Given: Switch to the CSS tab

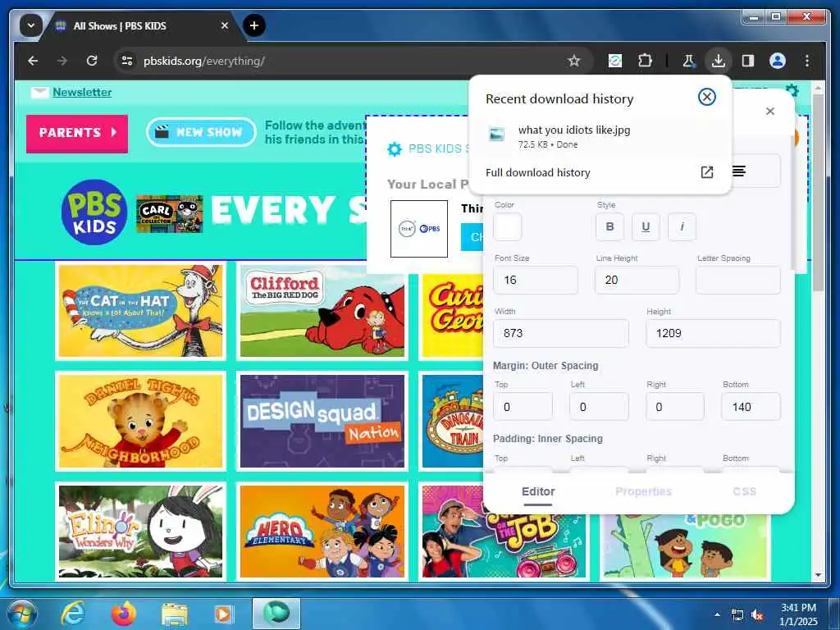Looking at the screenshot, I should click(744, 491).
